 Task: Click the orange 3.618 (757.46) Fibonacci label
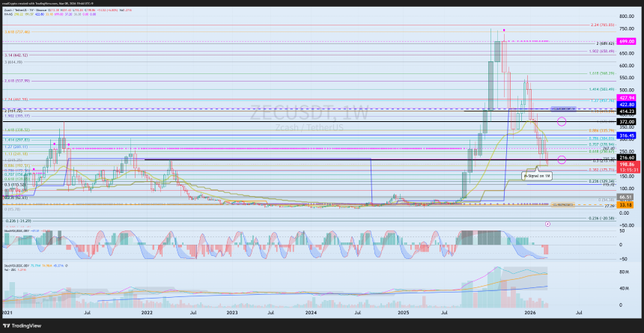16,31
